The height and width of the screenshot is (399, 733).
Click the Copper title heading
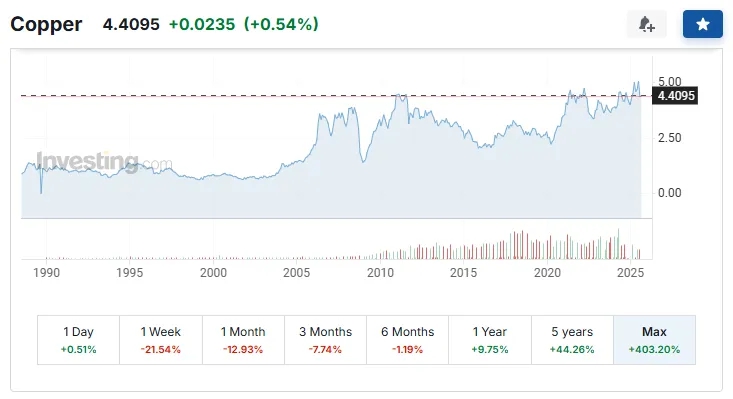pyautogui.click(x=46, y=24)
